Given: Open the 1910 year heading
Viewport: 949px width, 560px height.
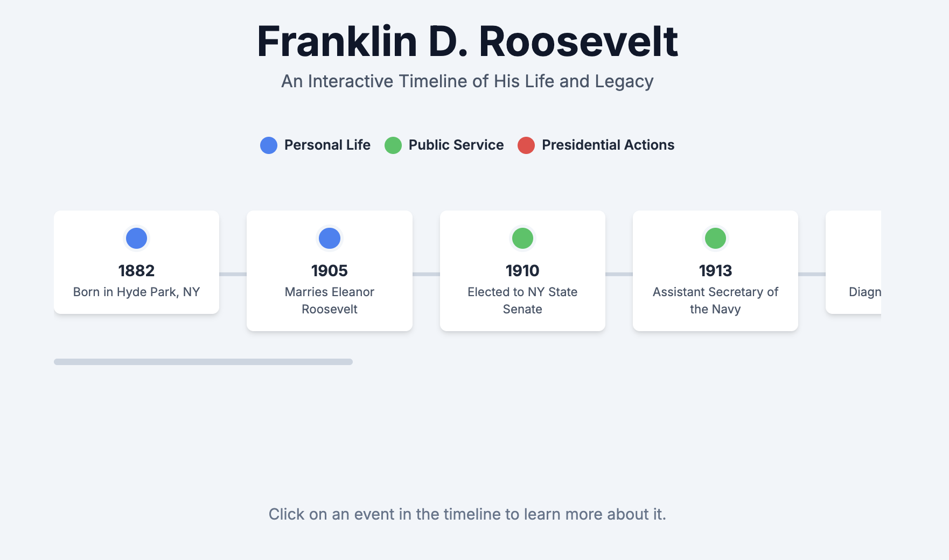Looking at the screenshot, I should (522, 270).
